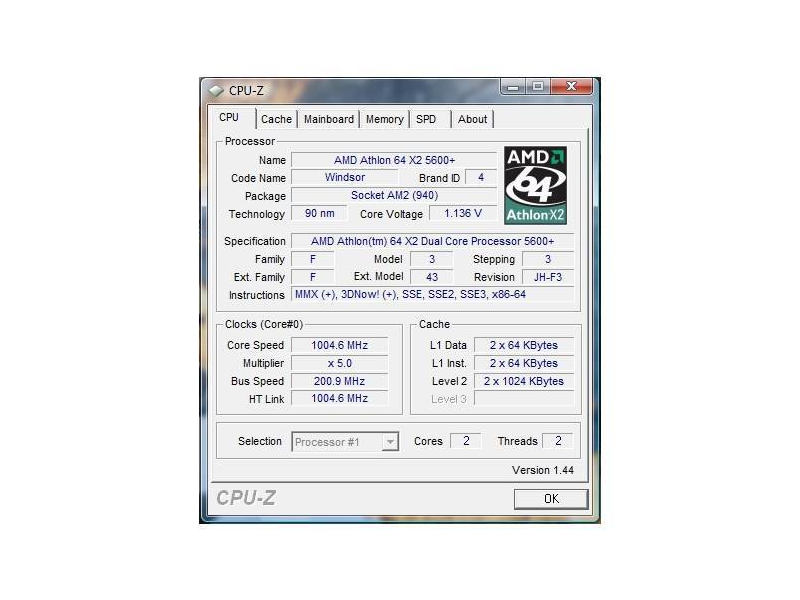
Task: Click the L1 Inst. value 2 x 64 KBytes
Action: point(524,363)
